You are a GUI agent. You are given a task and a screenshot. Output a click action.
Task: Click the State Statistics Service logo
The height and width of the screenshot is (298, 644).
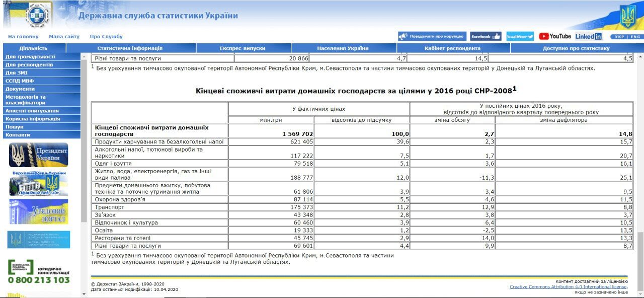pos(38,15)
